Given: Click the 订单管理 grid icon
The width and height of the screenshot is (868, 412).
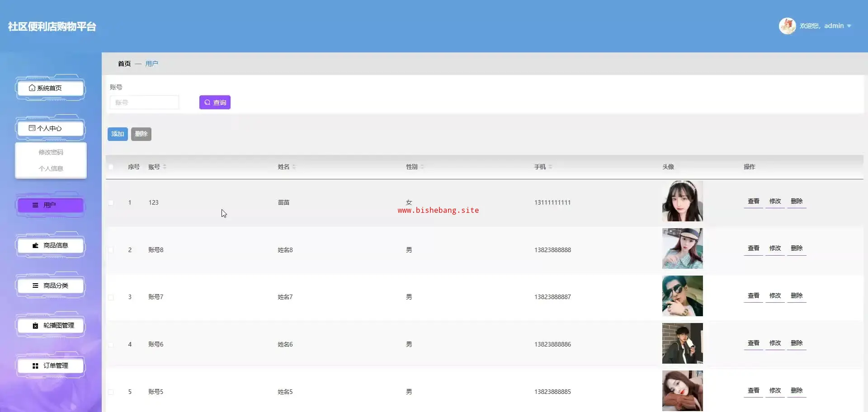Looking at the screenshot, I should coord(35,366).
